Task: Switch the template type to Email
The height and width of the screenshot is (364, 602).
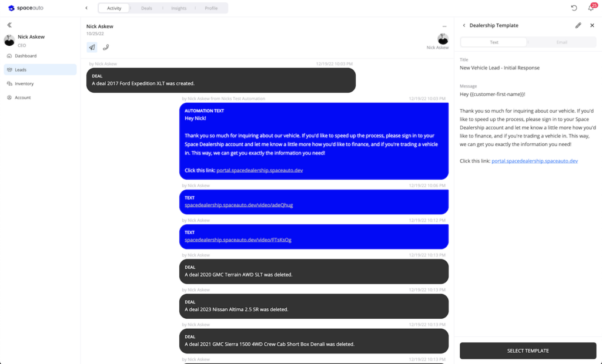Action: pos(561,42)
